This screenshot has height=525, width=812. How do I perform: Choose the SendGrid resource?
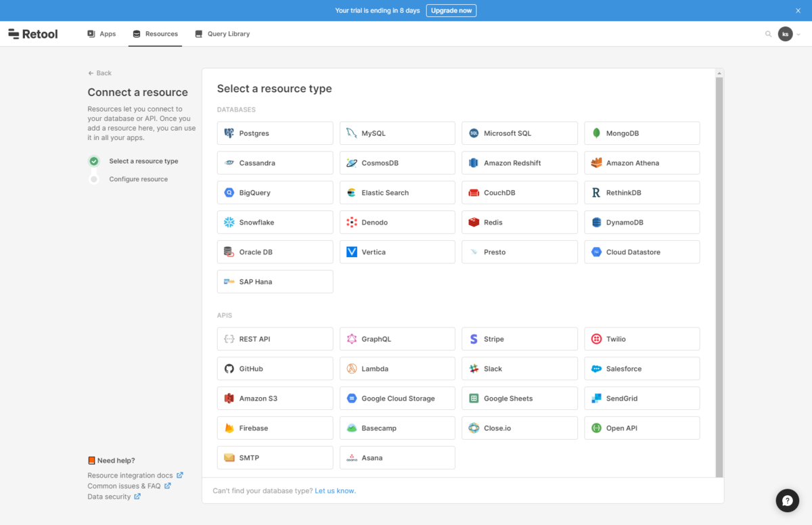click(642, 398)
